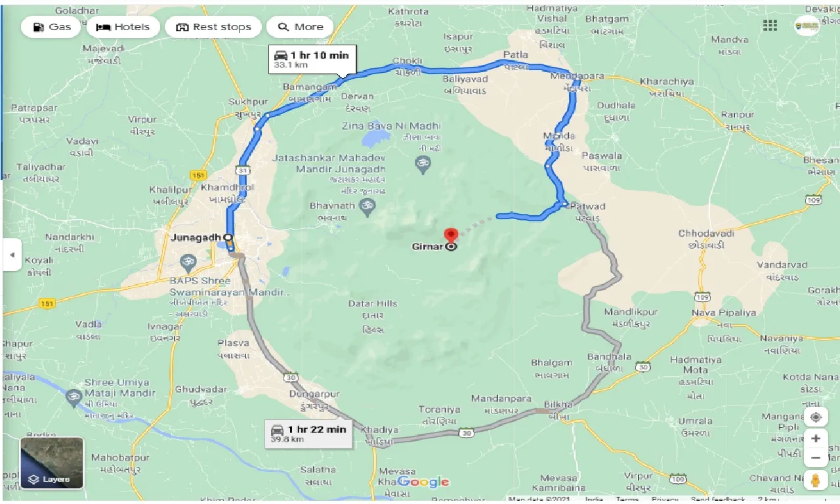
Task: Zoom in with the plus button
Action: point(816,438)
